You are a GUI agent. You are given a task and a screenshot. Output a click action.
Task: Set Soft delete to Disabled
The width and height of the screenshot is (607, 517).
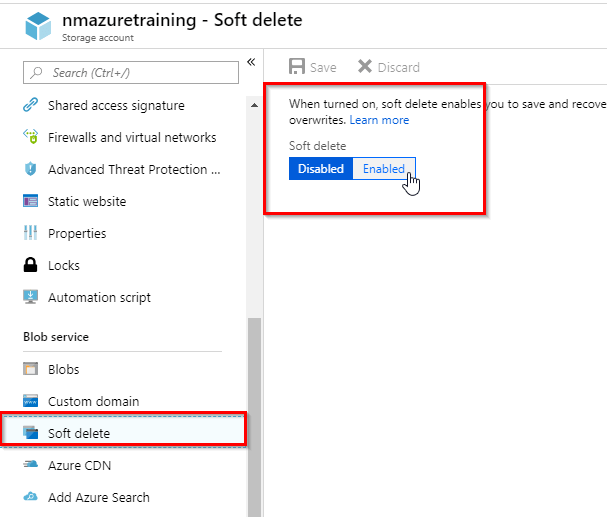320,169
